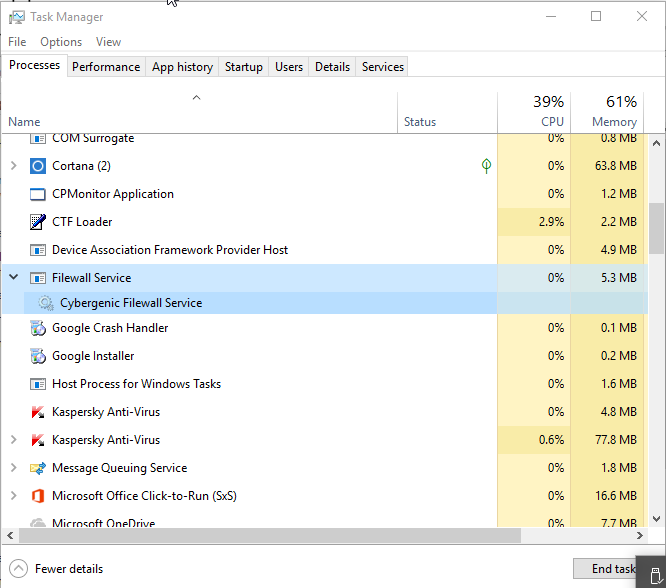Switch to the App history tab
Viewport: 666px width, 588px height.
(182, 67)
